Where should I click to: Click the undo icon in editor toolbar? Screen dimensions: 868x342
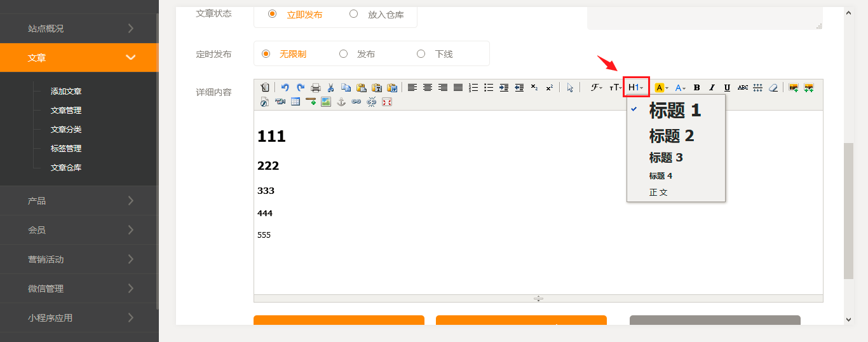pyautogui.click(x=285, y=88)
